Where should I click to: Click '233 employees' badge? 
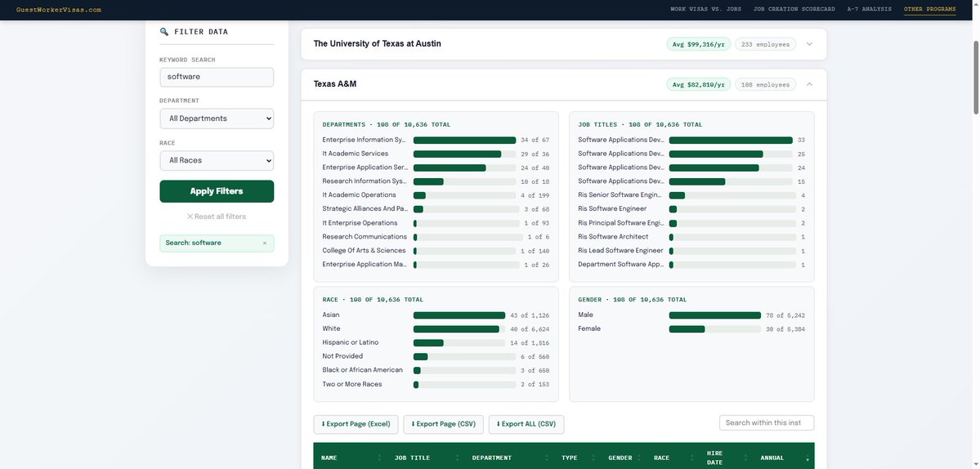click(765, 44)
